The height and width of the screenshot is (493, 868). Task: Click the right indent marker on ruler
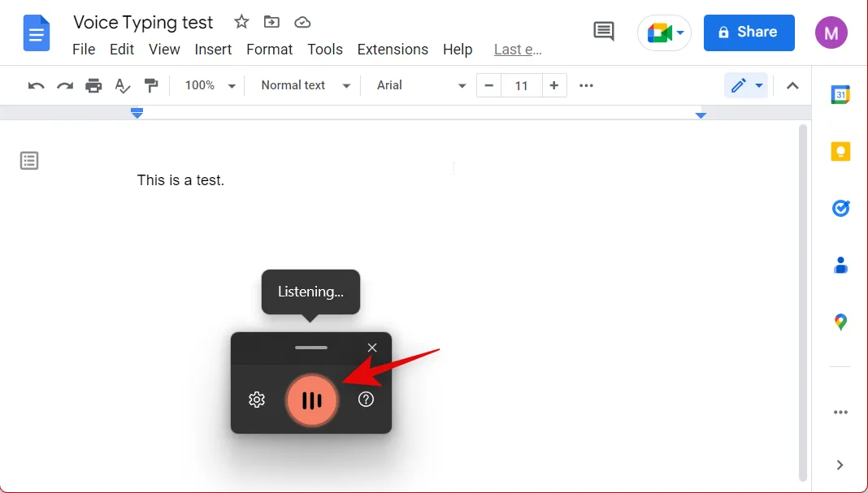[701, 115]
